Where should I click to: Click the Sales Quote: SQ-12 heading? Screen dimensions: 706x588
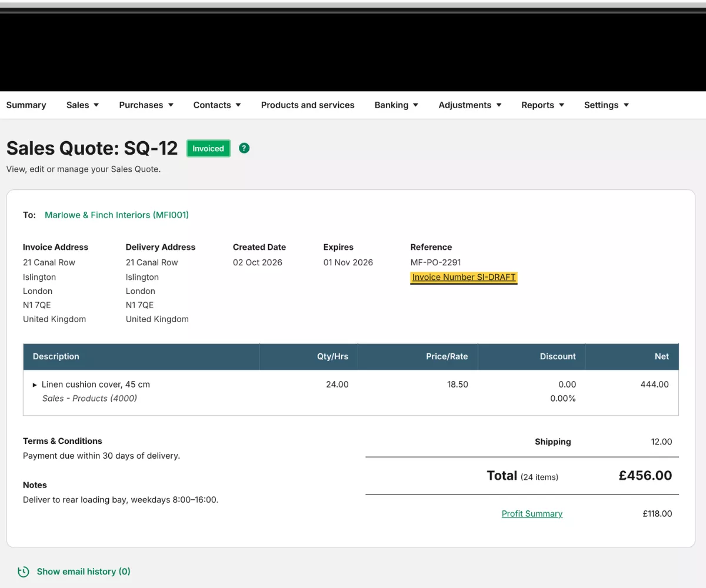(x=92, y=148)
